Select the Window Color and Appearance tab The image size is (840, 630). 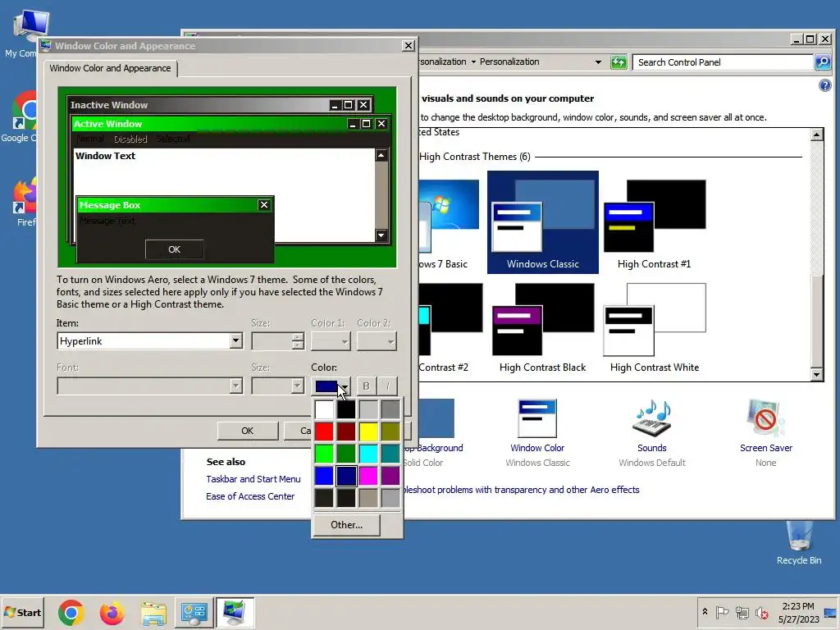pos(111,68)
